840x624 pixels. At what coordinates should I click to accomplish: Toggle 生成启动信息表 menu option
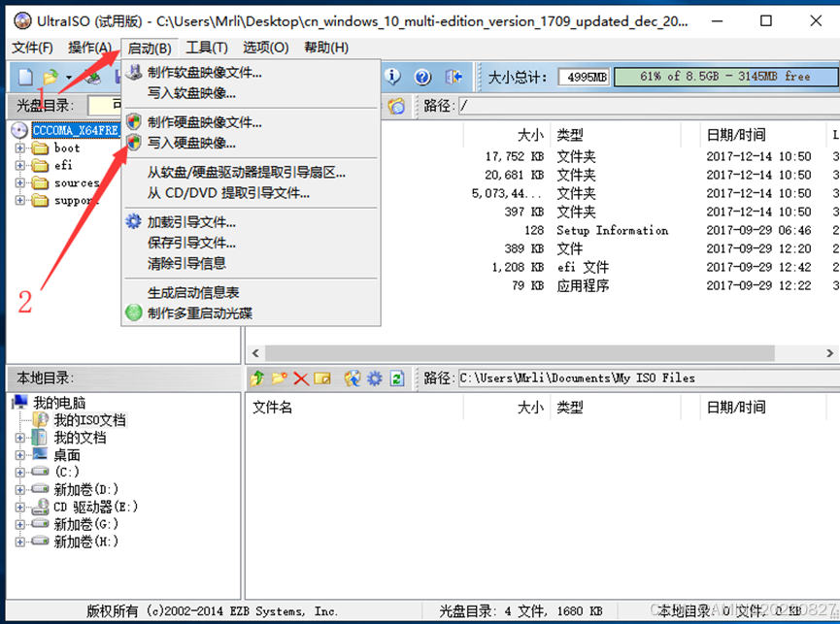pos(252,292)
